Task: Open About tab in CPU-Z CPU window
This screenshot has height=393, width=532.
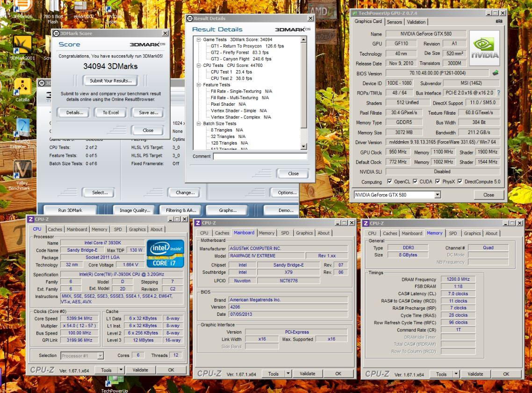Action: coord(157,229)
